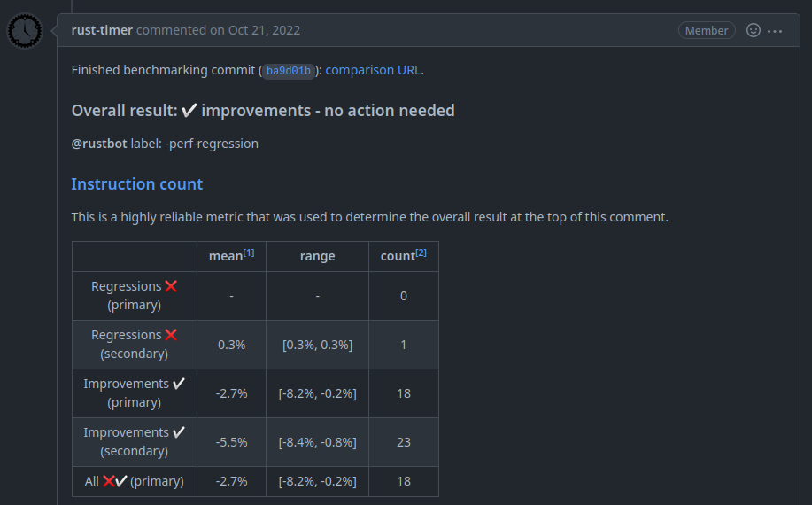Viewport: 812px width, 505px height.
Task: Click cross-and-check icons in All primary row
Action: 114,481
